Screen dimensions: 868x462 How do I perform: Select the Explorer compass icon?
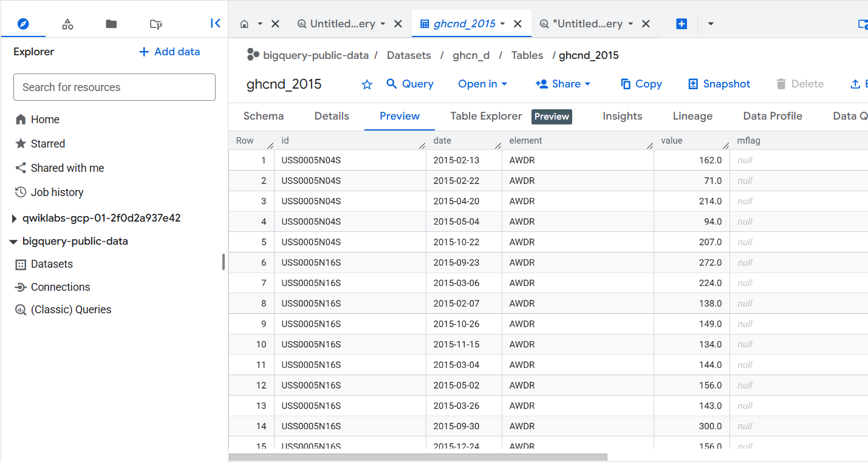22,24
